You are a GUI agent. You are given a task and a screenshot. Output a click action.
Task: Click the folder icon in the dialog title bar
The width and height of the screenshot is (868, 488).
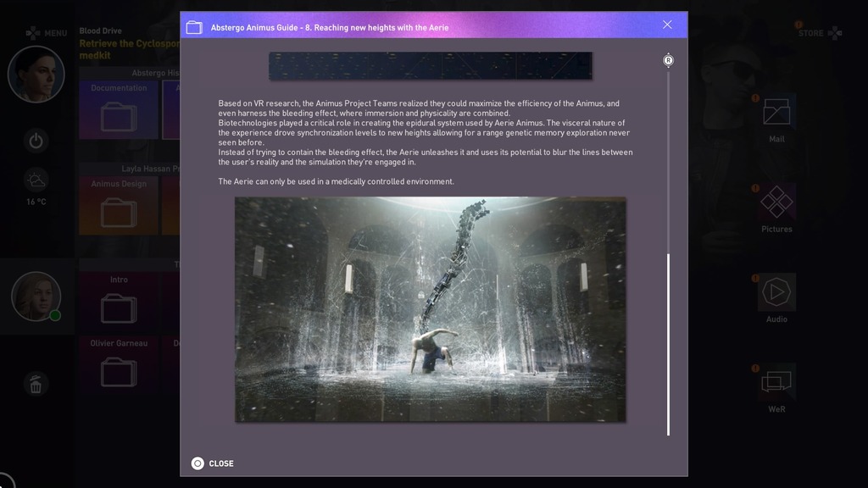(x=194, y=27)
